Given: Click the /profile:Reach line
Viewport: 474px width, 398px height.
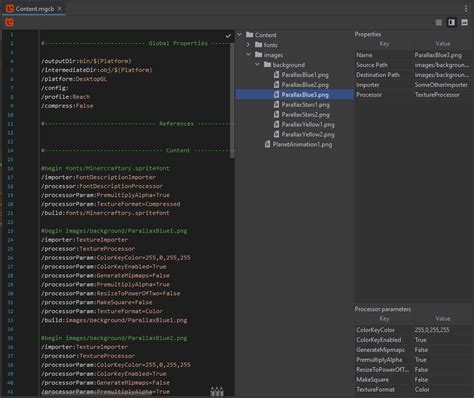Looking at the screenshot, I should (65, 97).
